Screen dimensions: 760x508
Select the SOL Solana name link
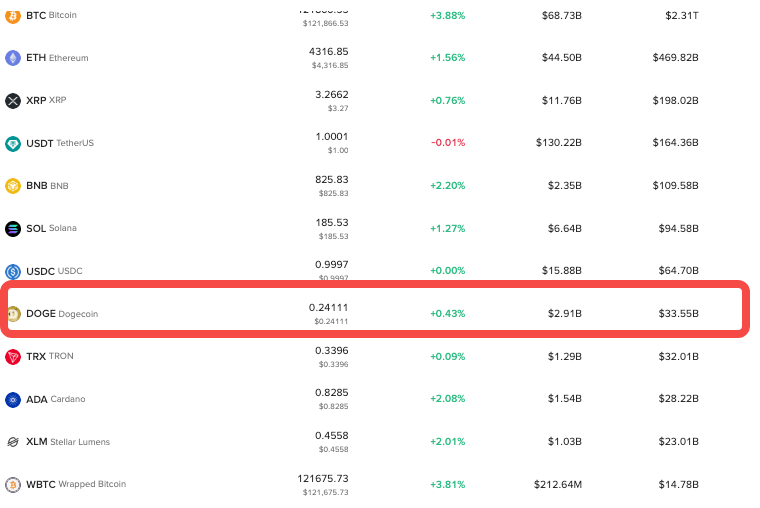51,228
